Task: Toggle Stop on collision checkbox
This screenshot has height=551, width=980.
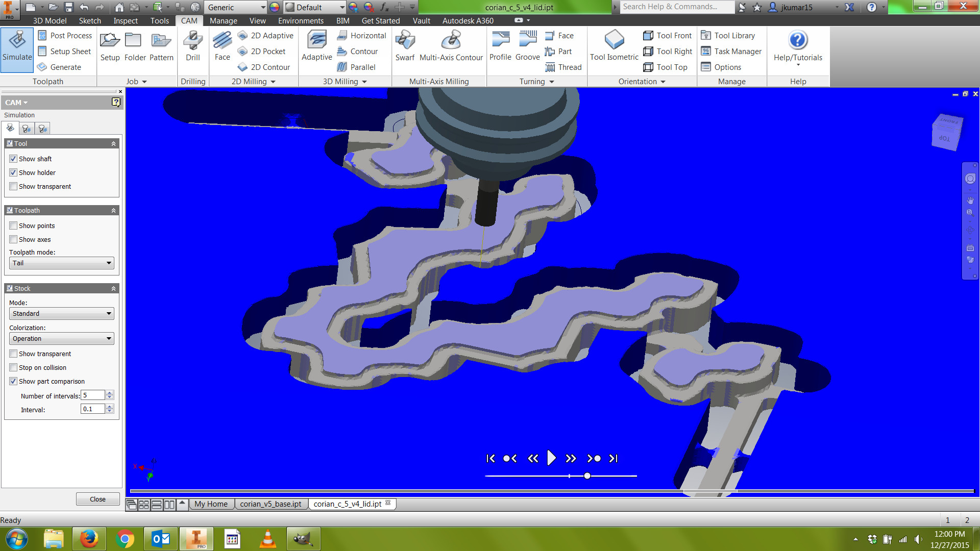Action: (13, 367)
